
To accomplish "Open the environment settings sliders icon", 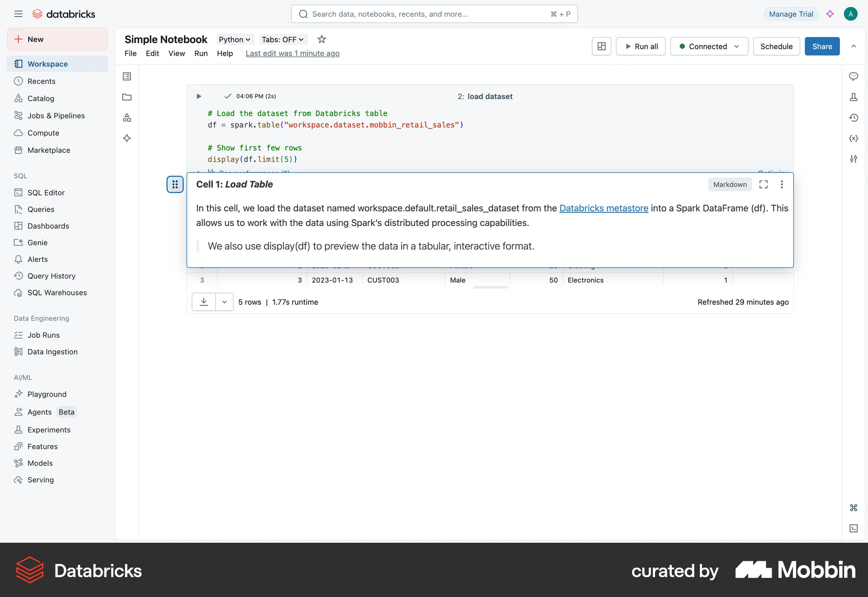I will coord(854,159).
